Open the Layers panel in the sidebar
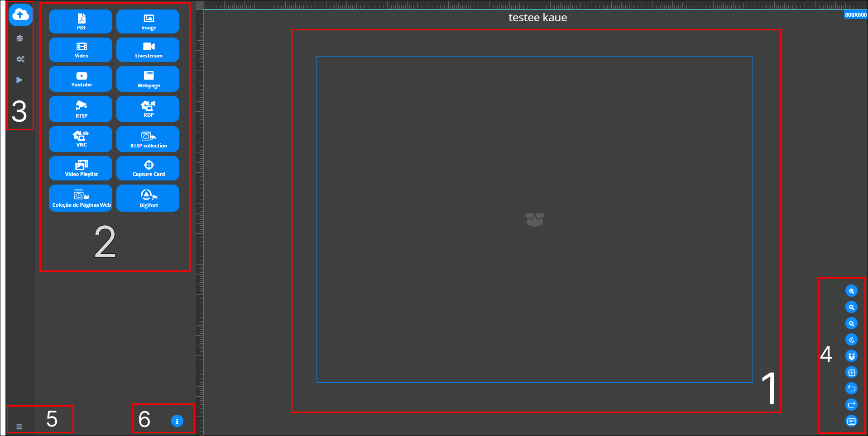The height and width of the screenshot is (436, 868). pyautogui.click(x=19, y=38)
